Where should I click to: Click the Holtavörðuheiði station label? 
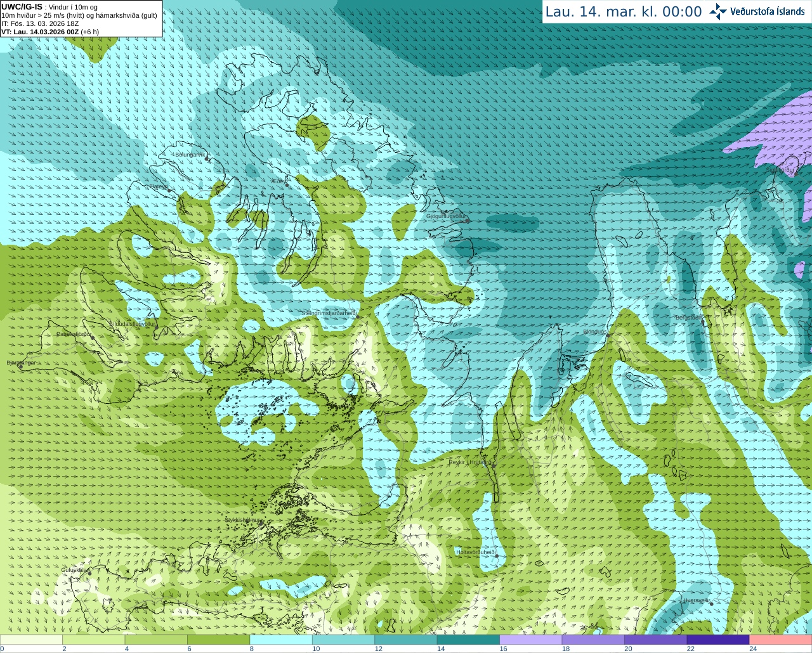click(x=476, y=552)
